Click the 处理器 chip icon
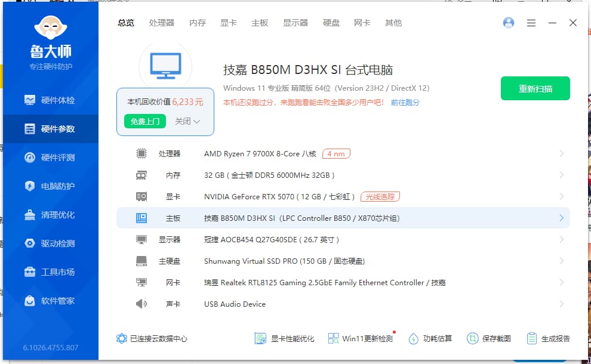The image size is (591, 364). 141,153
